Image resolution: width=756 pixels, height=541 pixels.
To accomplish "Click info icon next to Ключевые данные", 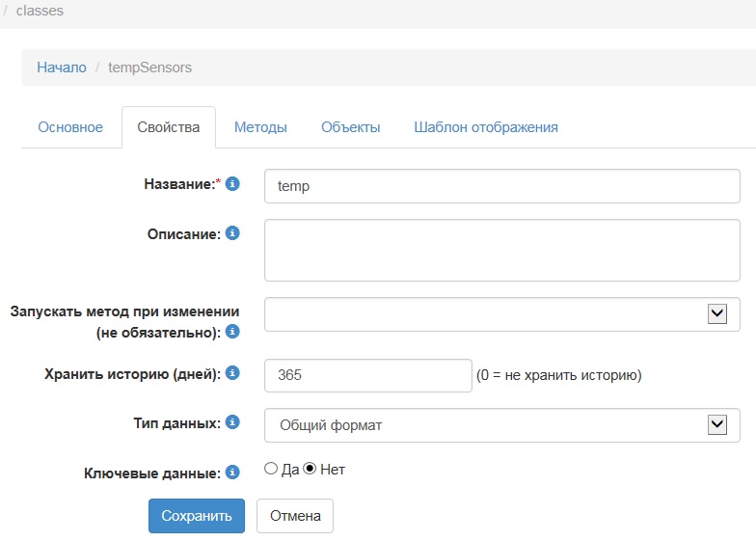I will pyautogui.click(x=232, y=472).
